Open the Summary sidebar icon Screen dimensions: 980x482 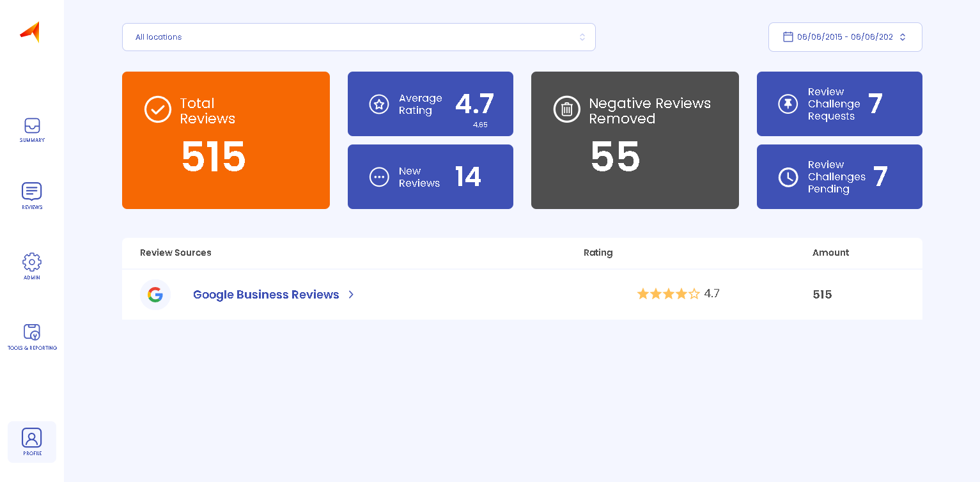point(32,126)
